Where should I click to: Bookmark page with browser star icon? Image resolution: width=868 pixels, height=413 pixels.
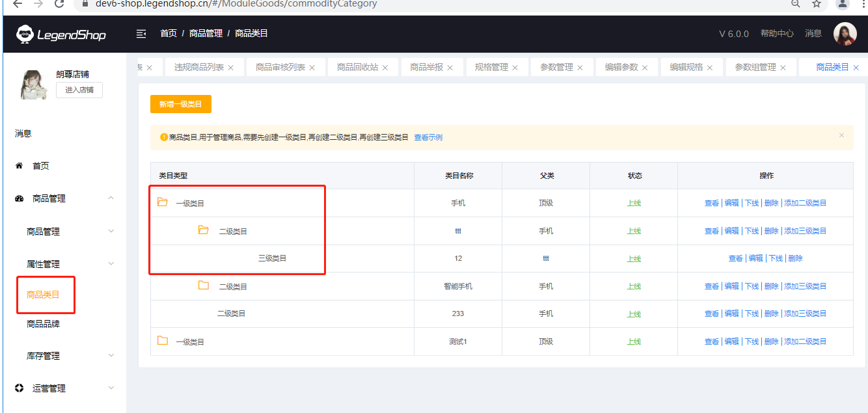(x=817, y=4)
